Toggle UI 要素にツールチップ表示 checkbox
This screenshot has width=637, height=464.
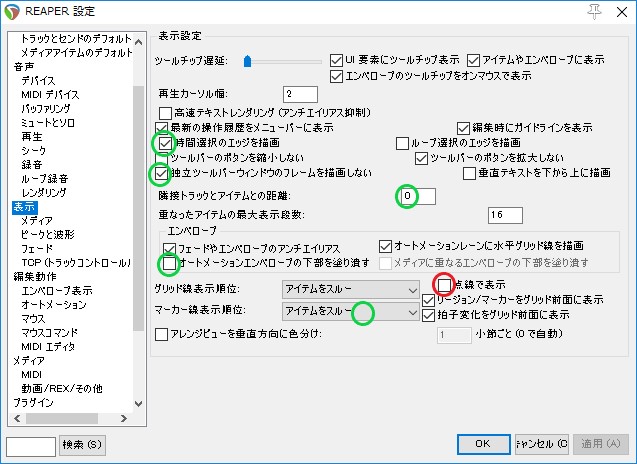point(336,61)
